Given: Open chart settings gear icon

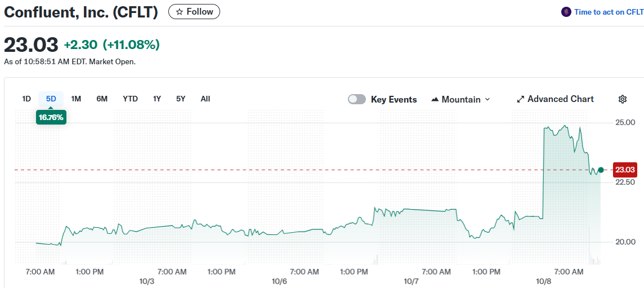Looking at the screenshot, I should [623, 99].
